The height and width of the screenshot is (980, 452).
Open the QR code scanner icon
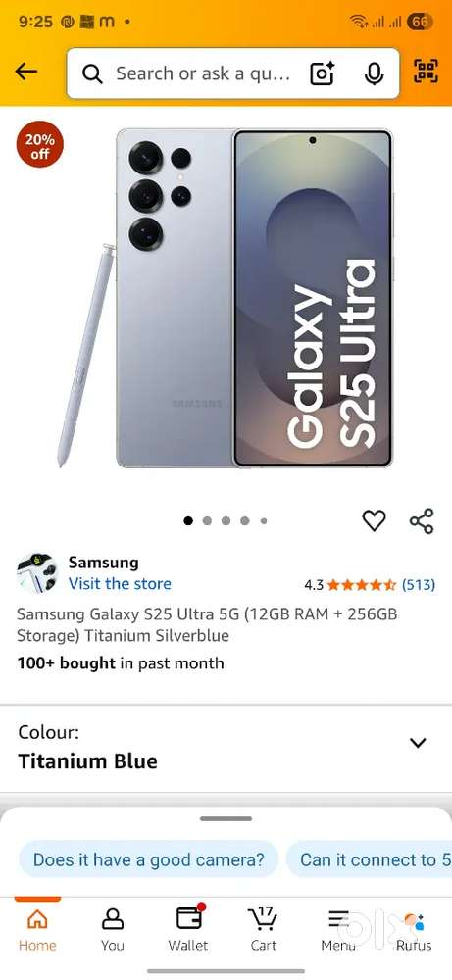426,72
